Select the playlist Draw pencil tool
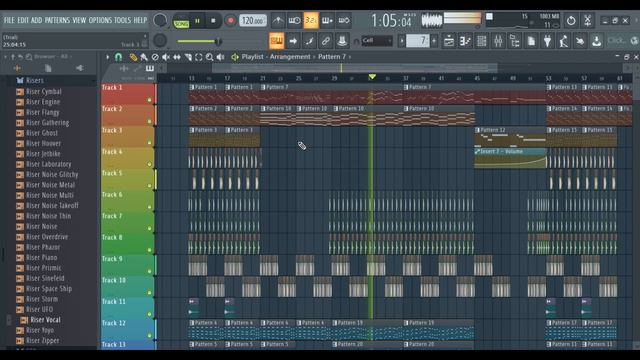Viewport: 640px width, 360px height. (x=133, y=57)
